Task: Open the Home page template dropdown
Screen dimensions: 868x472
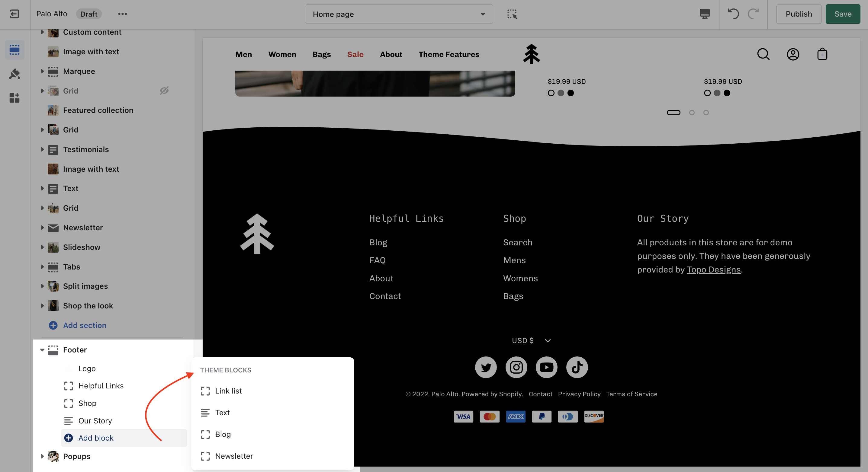Action: click(399, 14)
